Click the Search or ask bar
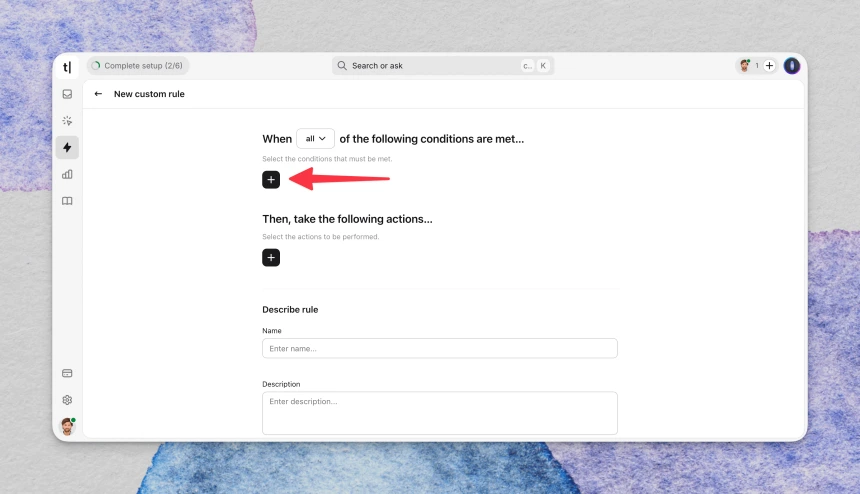 [443, 66]
